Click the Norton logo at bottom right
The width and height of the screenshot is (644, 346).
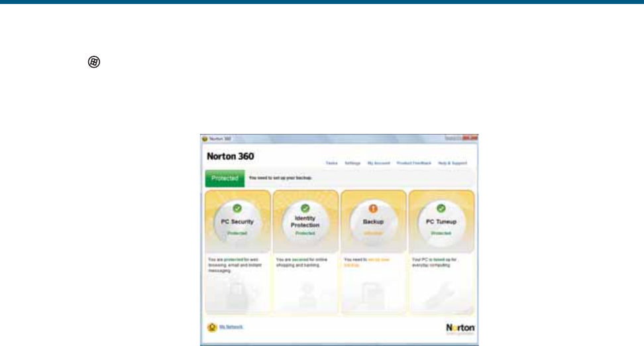pyautogui.click(x=460, y=329)
